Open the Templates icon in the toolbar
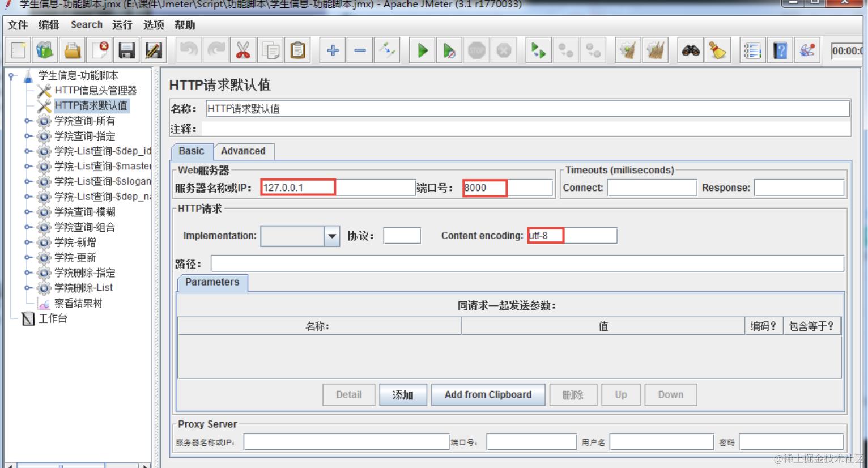The height and width of the screenshot is (468, 868). click(x=45, y=50)
